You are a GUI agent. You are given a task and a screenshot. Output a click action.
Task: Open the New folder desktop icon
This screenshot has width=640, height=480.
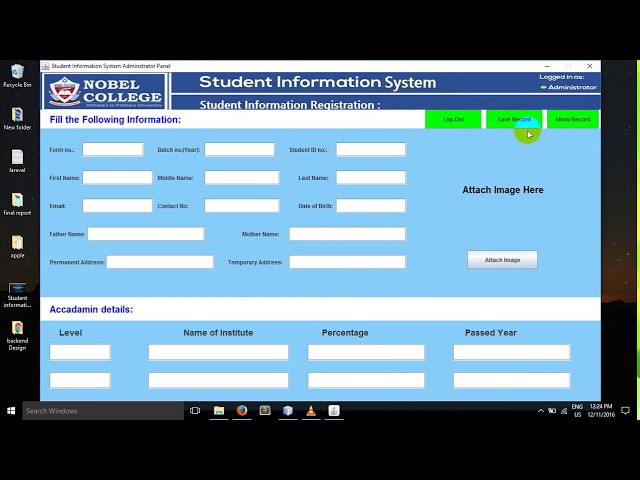(17, 118)
